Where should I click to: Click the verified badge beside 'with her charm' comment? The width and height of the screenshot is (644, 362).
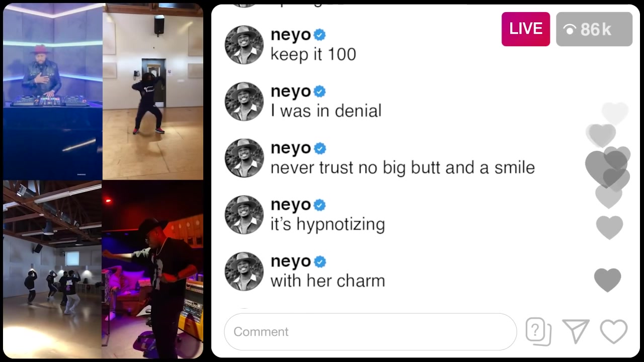coord(319,262)
